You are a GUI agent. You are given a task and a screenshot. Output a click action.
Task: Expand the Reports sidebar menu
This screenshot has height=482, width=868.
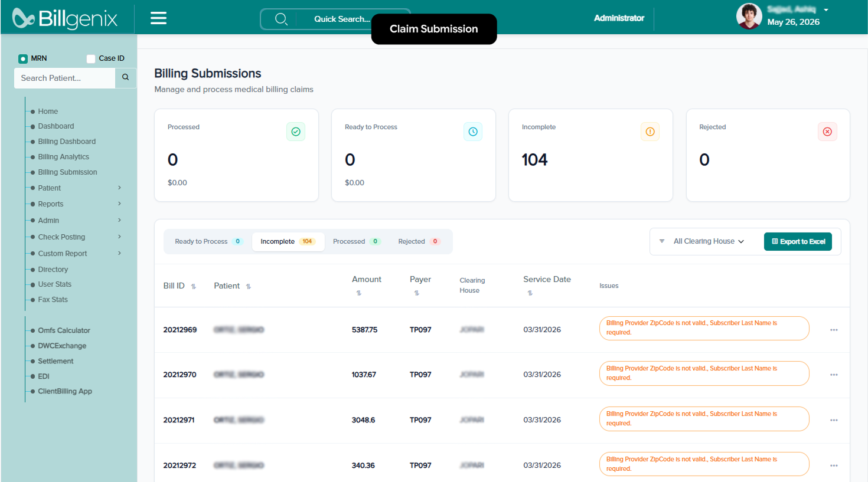(x=119, y=204)
